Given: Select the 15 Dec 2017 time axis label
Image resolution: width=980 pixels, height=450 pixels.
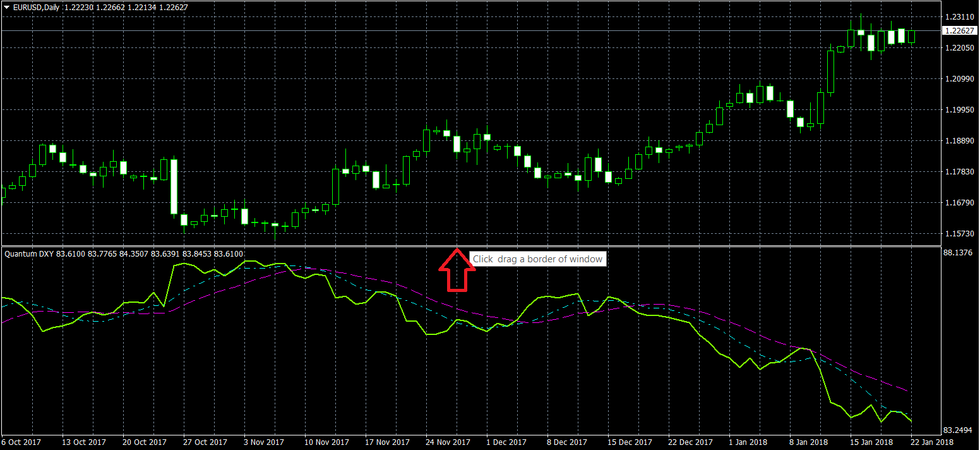Looking at the screenshot, I should coord(631,442).
